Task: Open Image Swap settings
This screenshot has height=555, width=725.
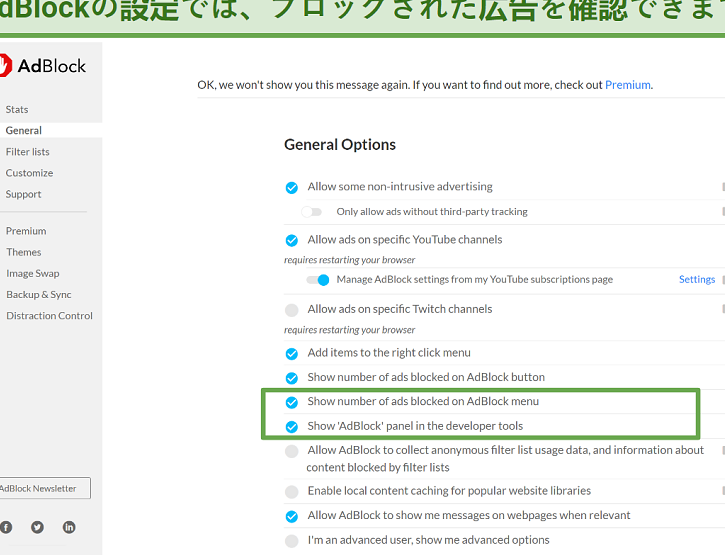Action: point(33,273)
